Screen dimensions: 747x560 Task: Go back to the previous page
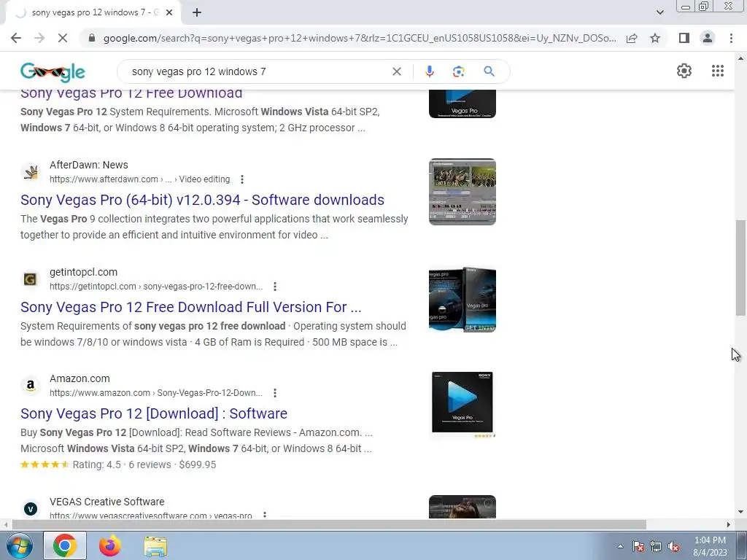[16, 38]
